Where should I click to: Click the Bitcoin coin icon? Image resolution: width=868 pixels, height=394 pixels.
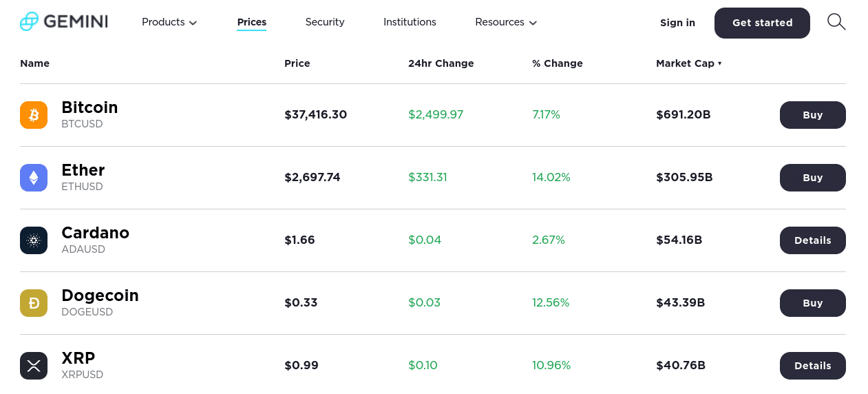point(34,115)
